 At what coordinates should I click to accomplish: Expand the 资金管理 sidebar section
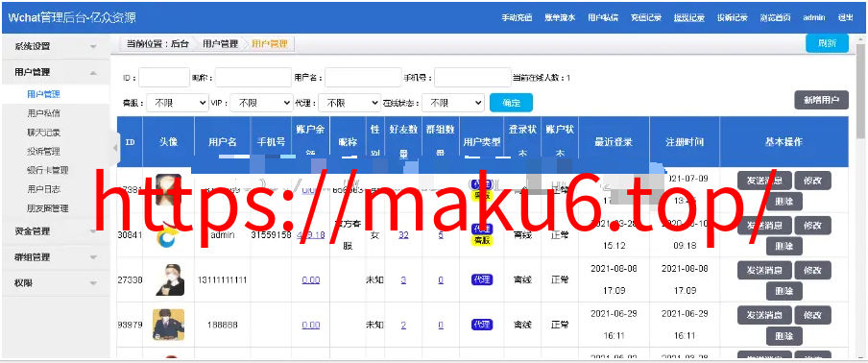click(x=56, y=231)
